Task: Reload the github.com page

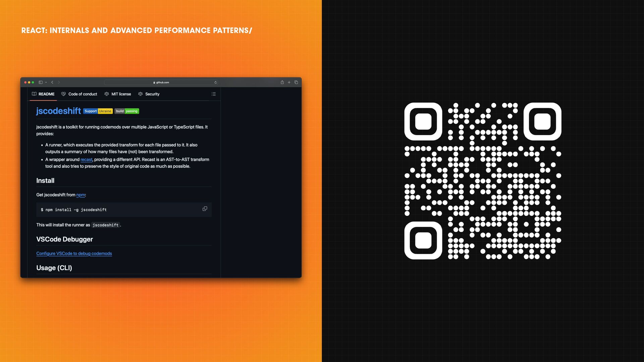Action: 215,82
